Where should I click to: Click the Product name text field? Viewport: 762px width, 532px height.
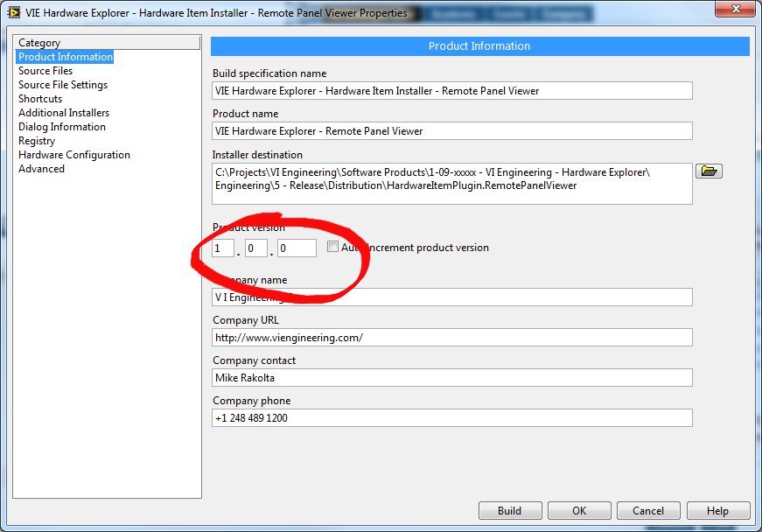[x=452, y=131]
